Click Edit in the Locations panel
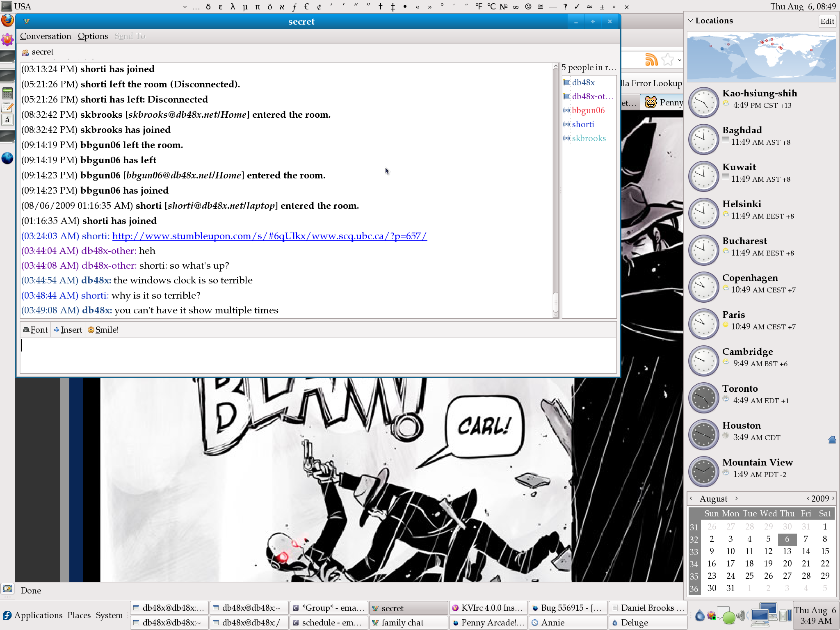 pos(827,21)
